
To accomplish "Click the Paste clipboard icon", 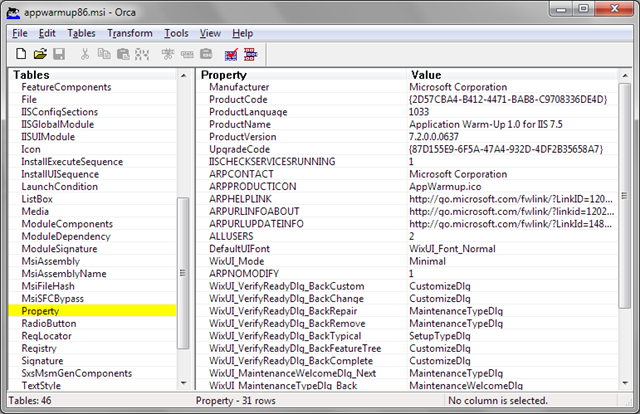I will (123, 54).
